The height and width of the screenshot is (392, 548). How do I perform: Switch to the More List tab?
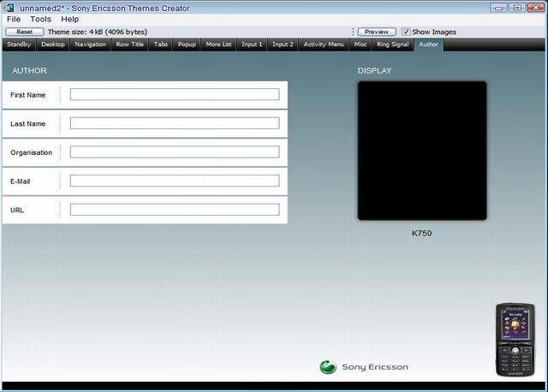(x=218, y=45)
